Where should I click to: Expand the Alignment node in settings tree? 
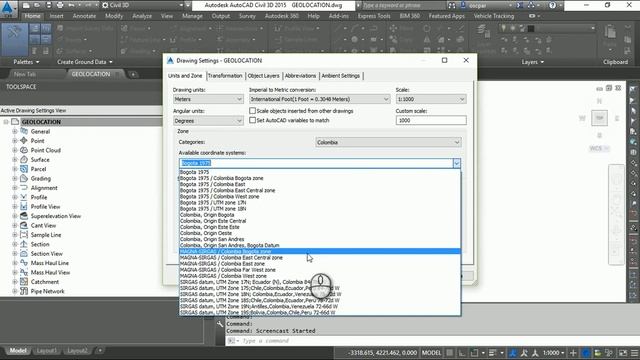(15, 188)
